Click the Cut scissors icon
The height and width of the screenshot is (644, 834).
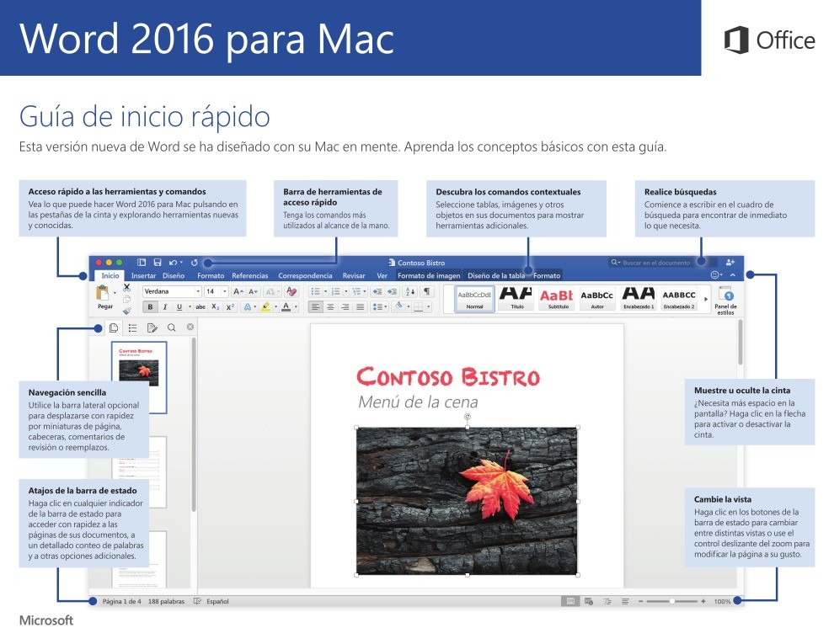click(x=126, y=287)
